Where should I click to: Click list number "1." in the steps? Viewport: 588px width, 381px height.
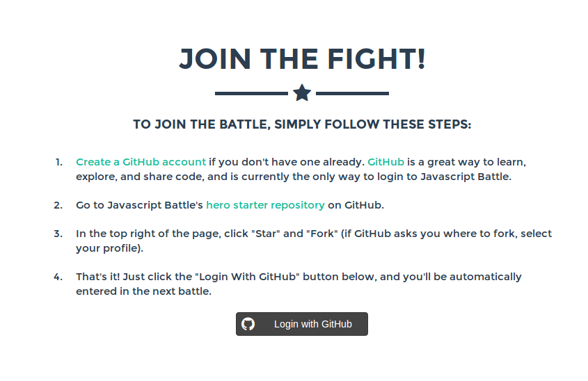[x=59, y=162]
